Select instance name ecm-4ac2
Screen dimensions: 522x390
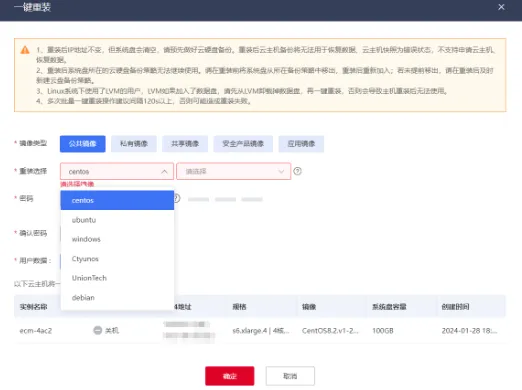tap(36, 331)
